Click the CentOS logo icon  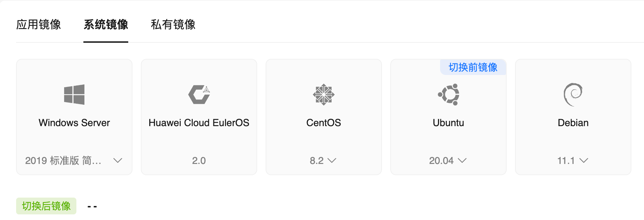324,95
